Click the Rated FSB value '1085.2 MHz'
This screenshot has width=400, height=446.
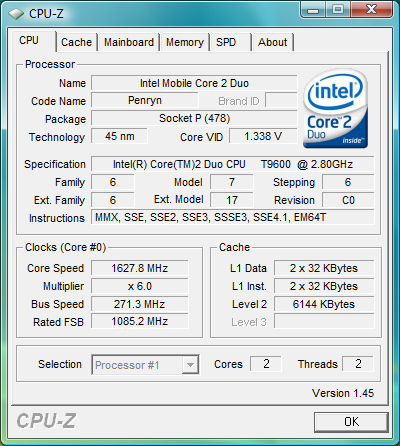click(x=140, y=321)
